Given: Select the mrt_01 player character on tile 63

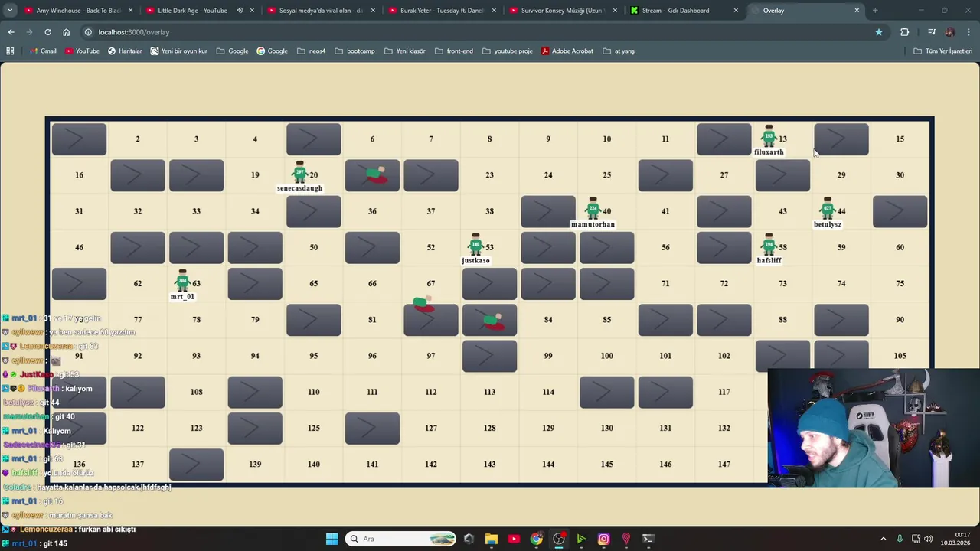Looking at the screenshot, I should click(x=182, y=281).
